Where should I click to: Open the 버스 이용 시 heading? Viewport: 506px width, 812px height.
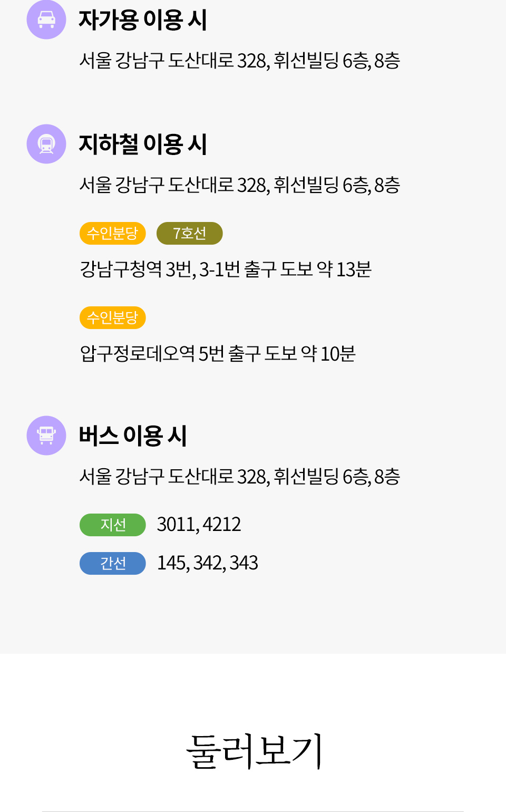133,436
